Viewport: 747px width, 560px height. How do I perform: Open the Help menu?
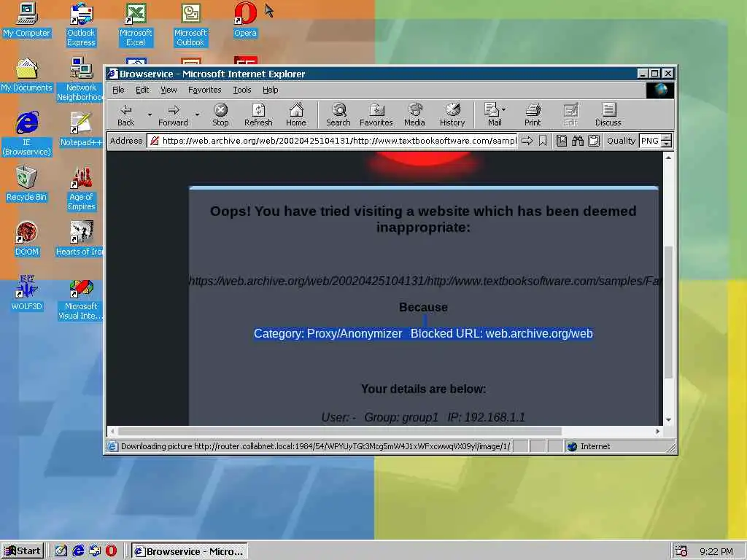pyautogui.click(x=270, y=90)
